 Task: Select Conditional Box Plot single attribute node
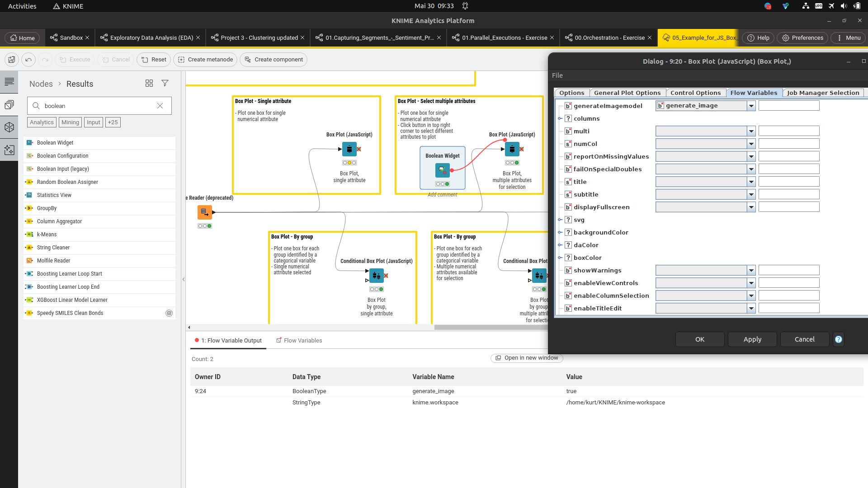(376, 276)
